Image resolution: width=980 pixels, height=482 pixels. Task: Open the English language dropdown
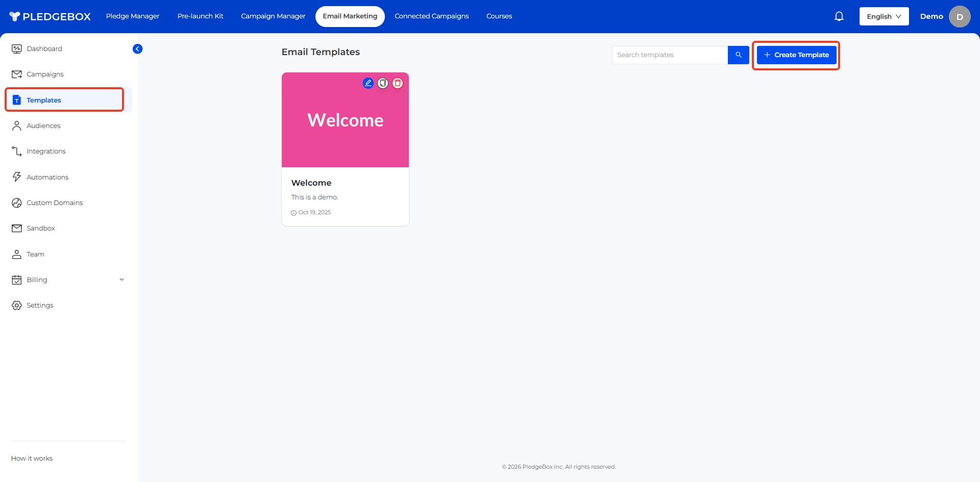[x=884, y=16]
